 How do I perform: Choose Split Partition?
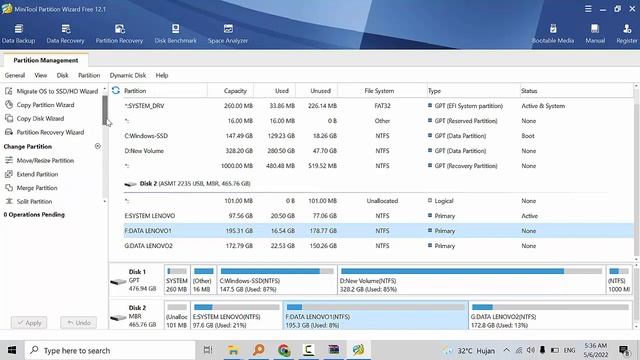pos(28,201)
